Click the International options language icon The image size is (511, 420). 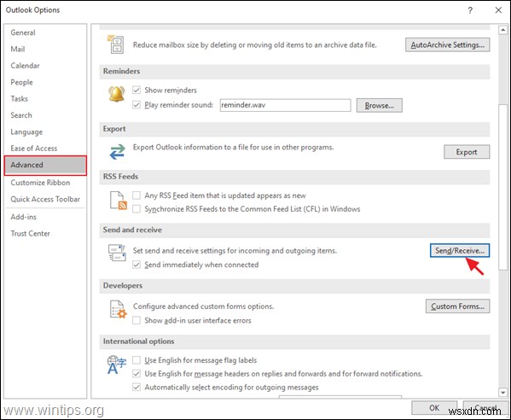pos(116,365)
